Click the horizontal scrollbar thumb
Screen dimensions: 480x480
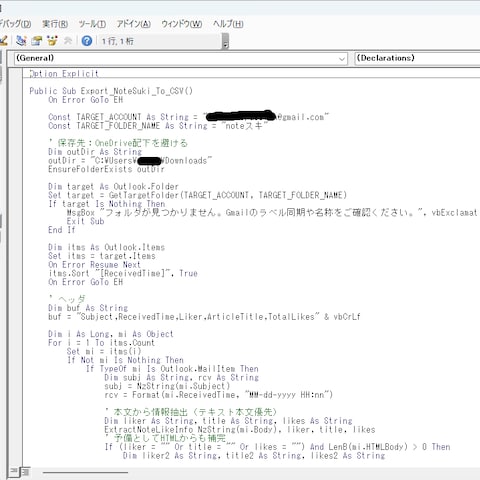(x=85, y=472)
